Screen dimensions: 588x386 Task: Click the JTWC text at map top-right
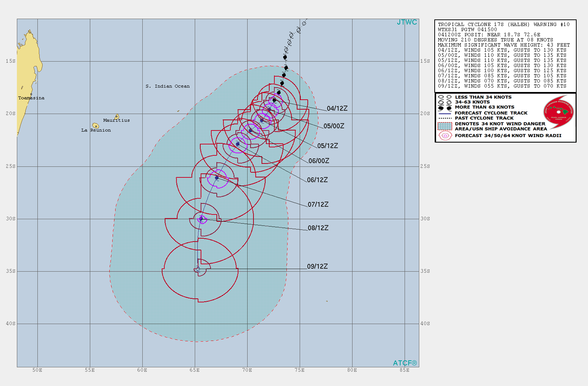coord(406,22)
